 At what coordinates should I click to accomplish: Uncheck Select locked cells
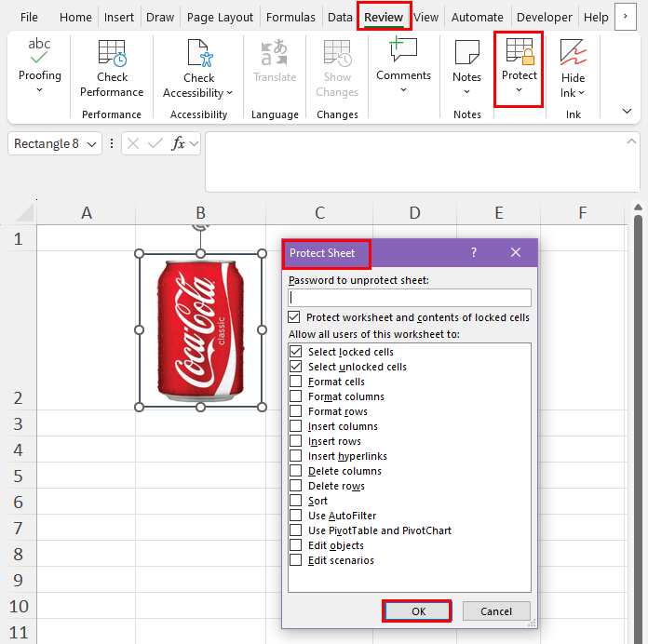(295, 352)
